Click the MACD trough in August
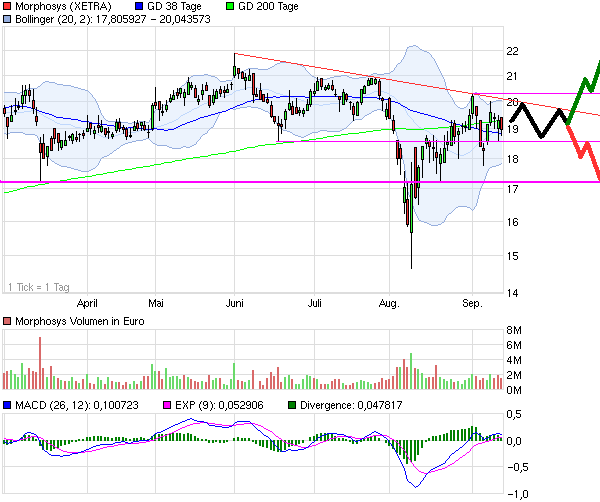This screenshot has height=502, width=600. tap(416, 487)
